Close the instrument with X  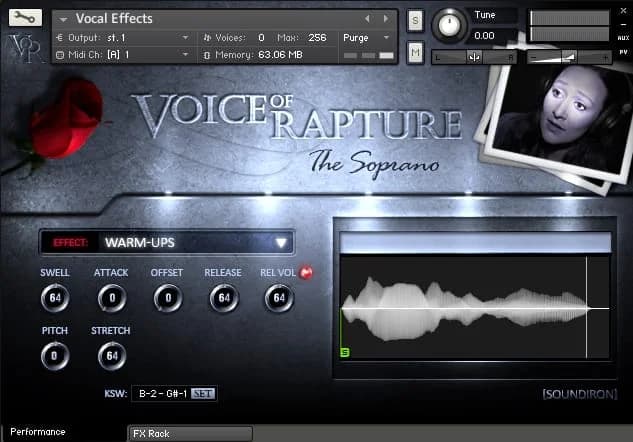click(x=623, y=11)
